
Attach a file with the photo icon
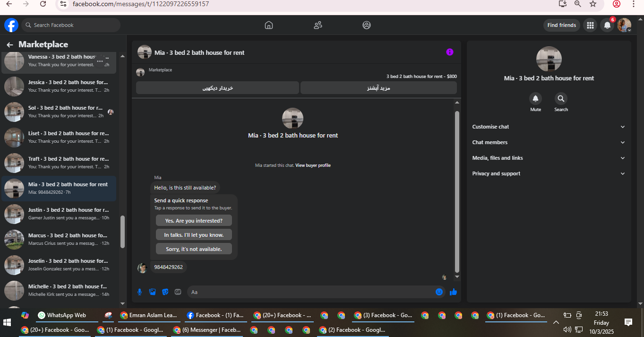(152, 292)
